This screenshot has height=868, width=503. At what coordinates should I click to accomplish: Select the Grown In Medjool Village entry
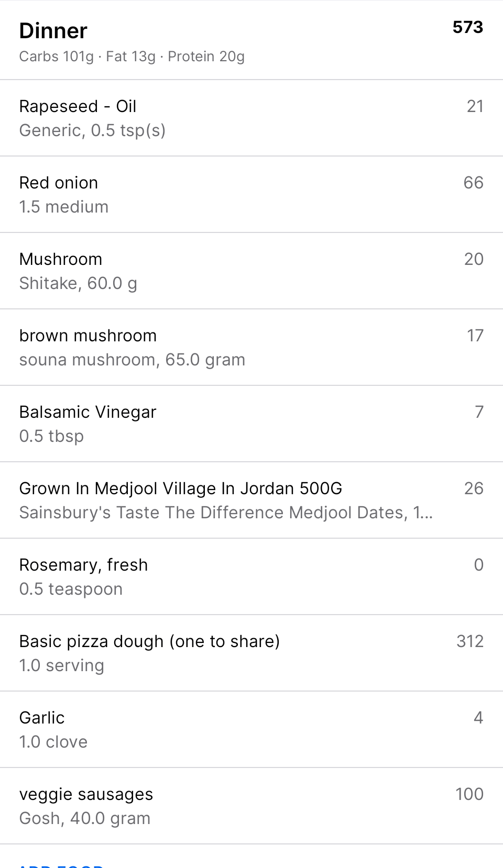(x=181, y=488)
